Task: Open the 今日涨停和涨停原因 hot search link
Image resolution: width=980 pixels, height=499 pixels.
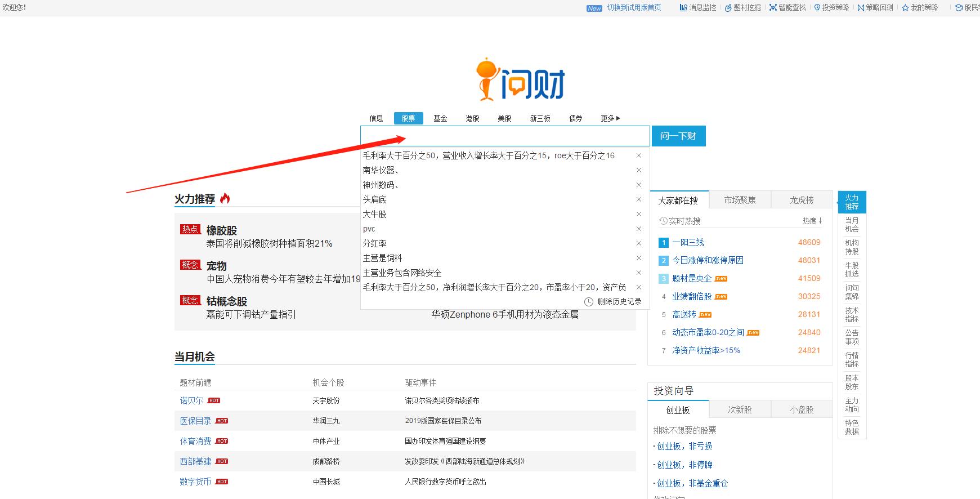Action: pos(708,260)
